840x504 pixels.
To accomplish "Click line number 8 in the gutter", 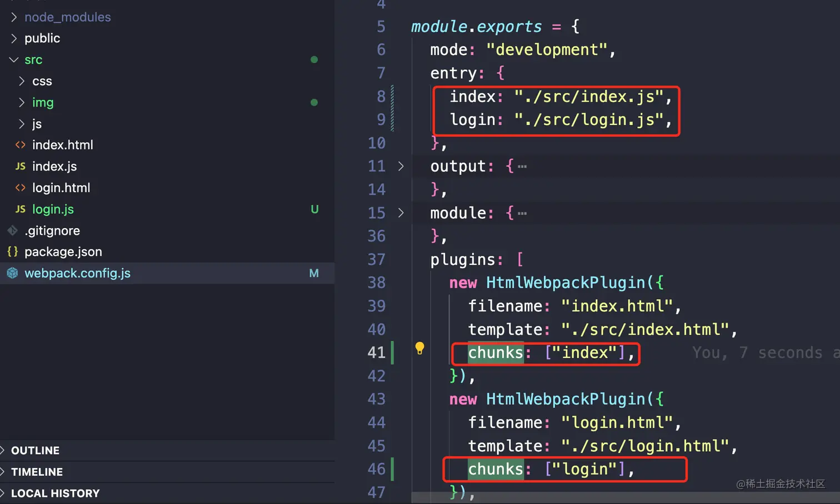I will tap(381, 96).
